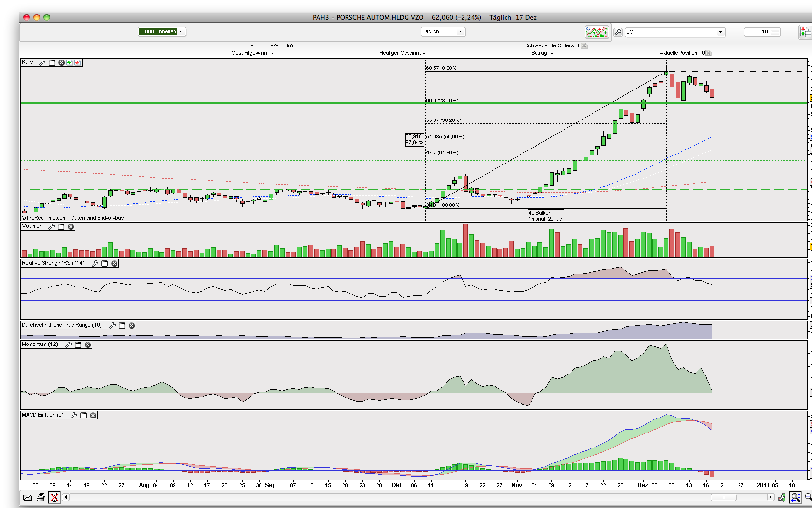
Task: Maximize the Momentum panel
Action: 78,344
